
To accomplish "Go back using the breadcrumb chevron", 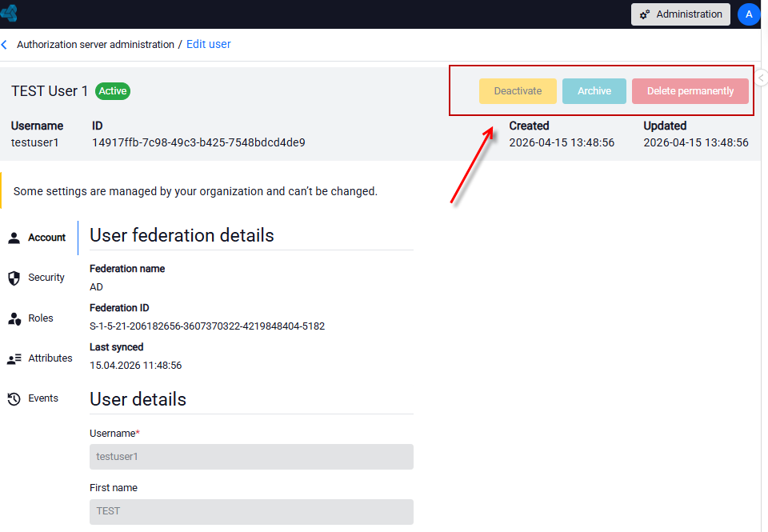I will click(5, 45).
